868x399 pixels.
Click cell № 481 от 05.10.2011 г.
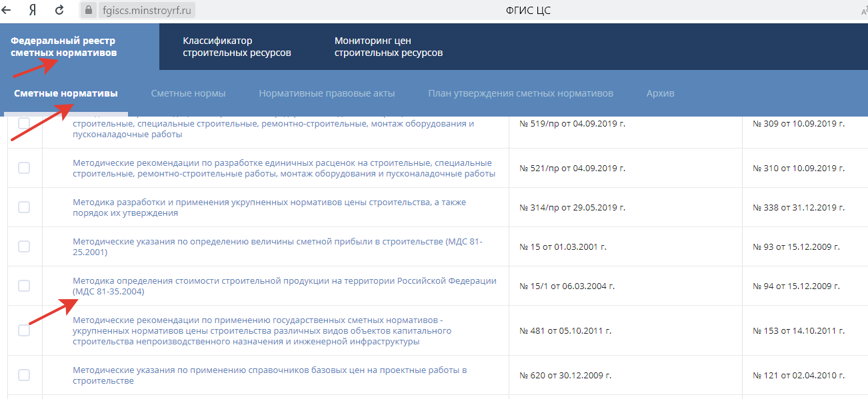(x=565, y=330)
